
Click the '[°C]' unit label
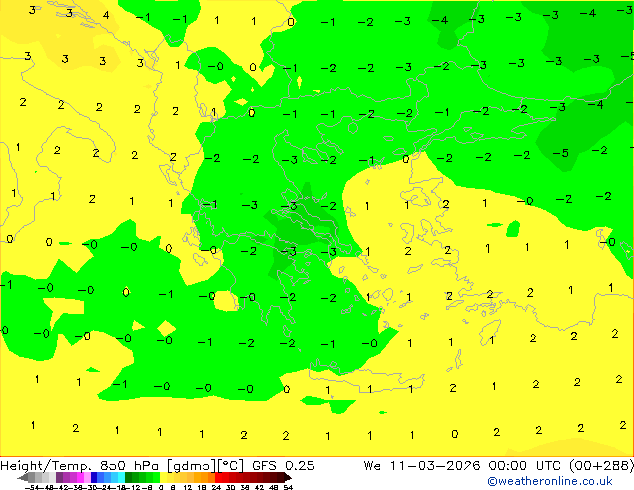(x=230, y=466)
